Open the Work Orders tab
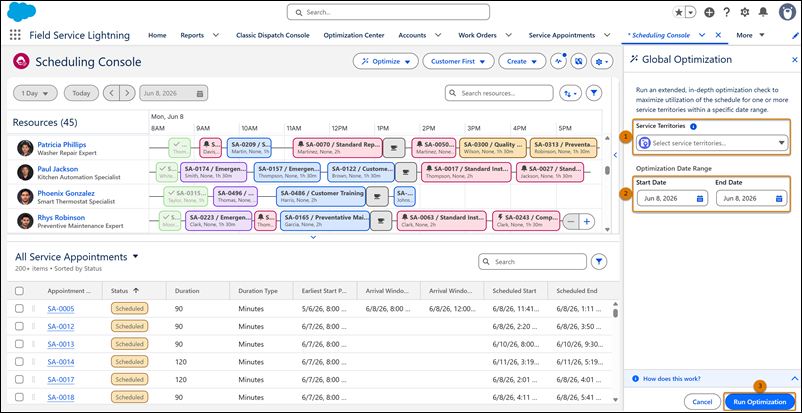This screenshot has height=413, width=802. (477, 35)
